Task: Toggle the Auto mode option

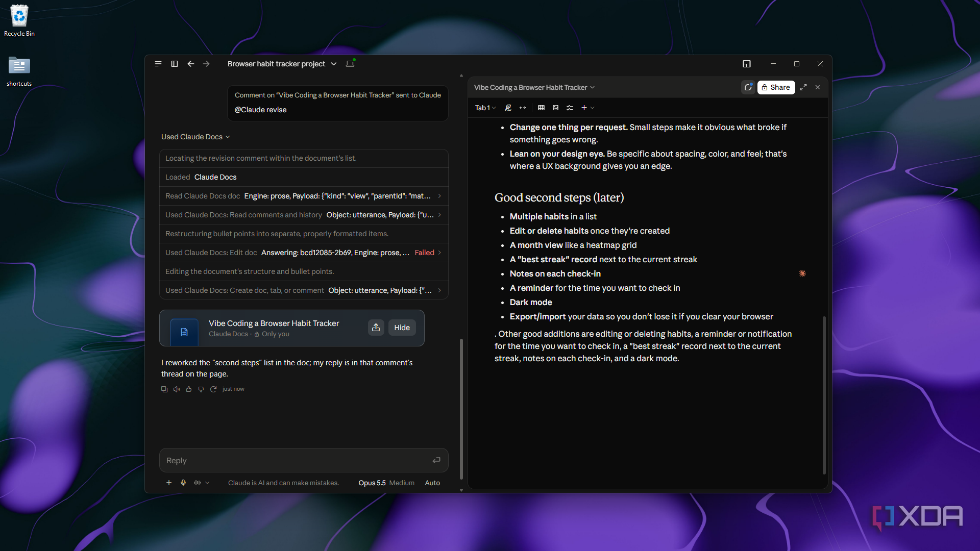Action: [432, 483]
